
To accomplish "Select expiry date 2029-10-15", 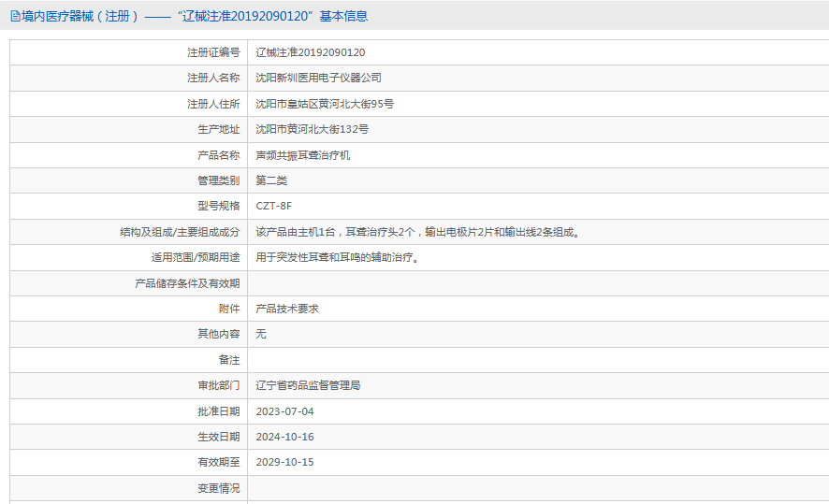I will pyautogui.click(x=284, y=462).
